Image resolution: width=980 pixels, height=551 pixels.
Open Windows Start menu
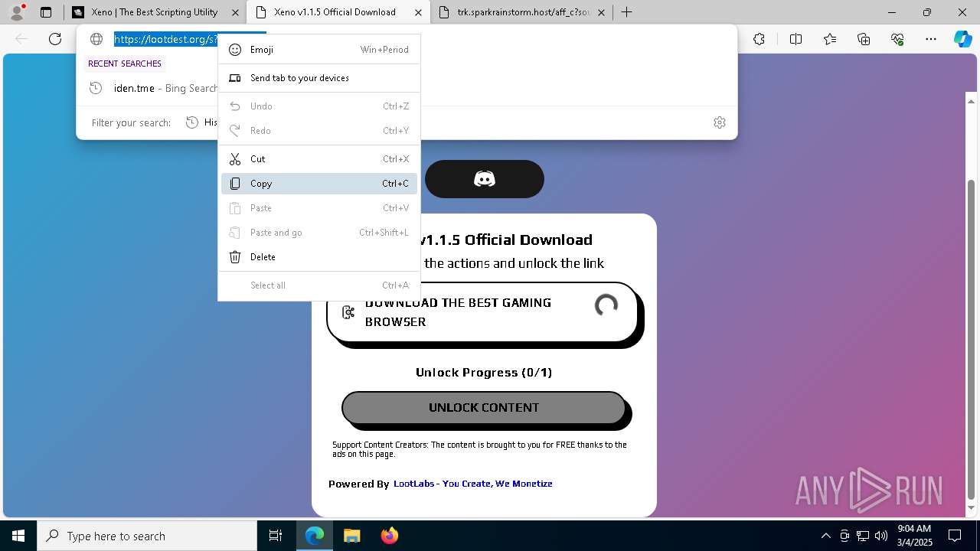(x=18, y=536)
